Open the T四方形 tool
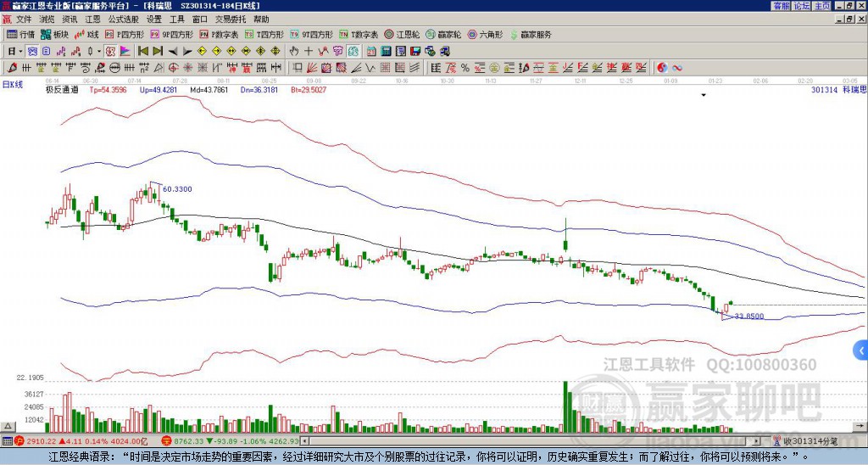Viewport: 868px width, 465px height. (264, 34)
